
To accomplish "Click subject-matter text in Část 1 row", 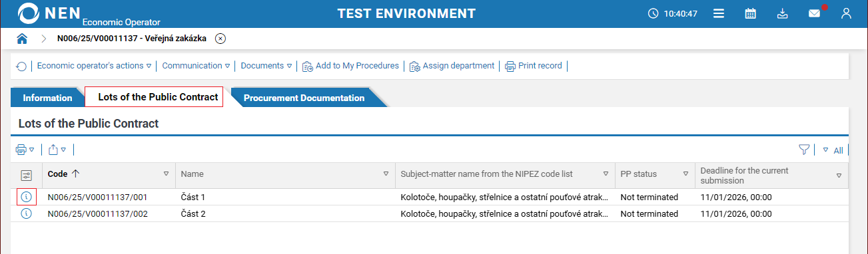I will click(504, 197).
